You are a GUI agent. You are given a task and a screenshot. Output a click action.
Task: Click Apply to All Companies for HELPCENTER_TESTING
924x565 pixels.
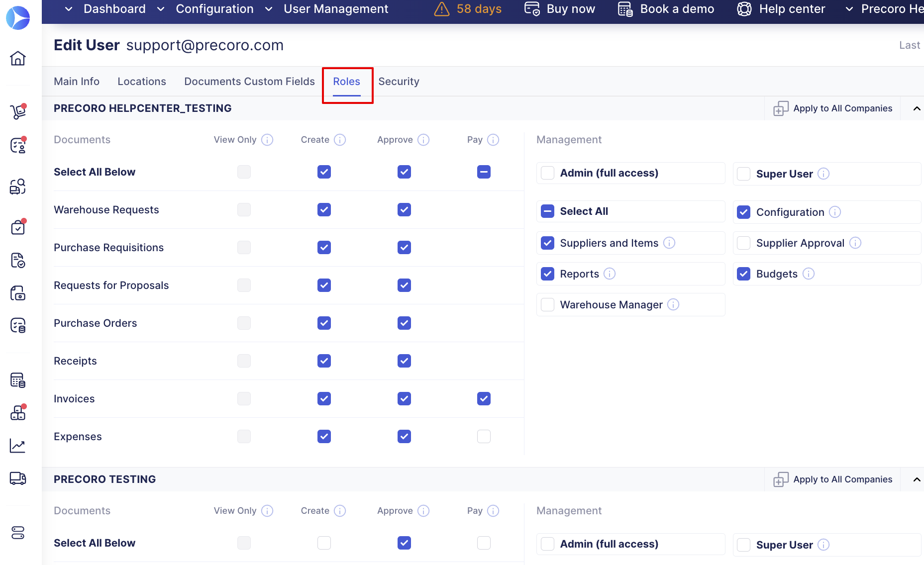pyautogui.click(x=833, y=108)
